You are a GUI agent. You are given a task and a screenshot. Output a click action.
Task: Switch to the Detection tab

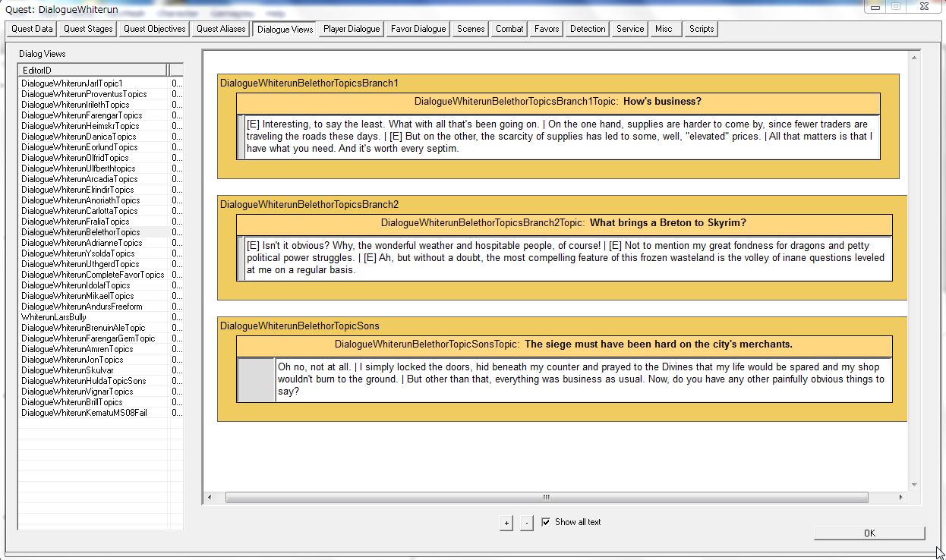(588, 29)
